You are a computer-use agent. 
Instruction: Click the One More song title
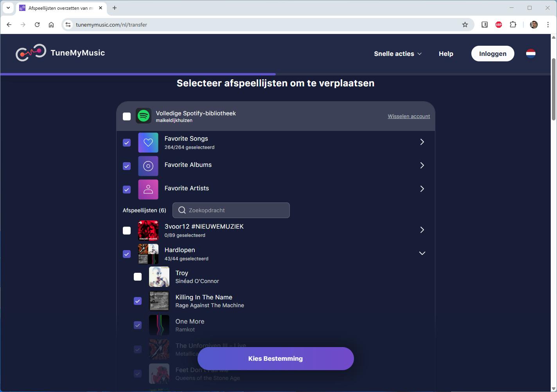point(190,321)
